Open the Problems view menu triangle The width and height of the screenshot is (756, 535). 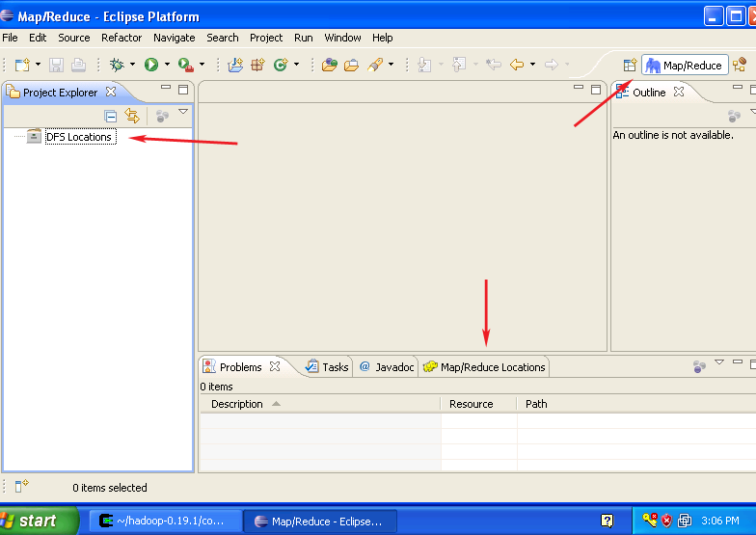point(719,362)
